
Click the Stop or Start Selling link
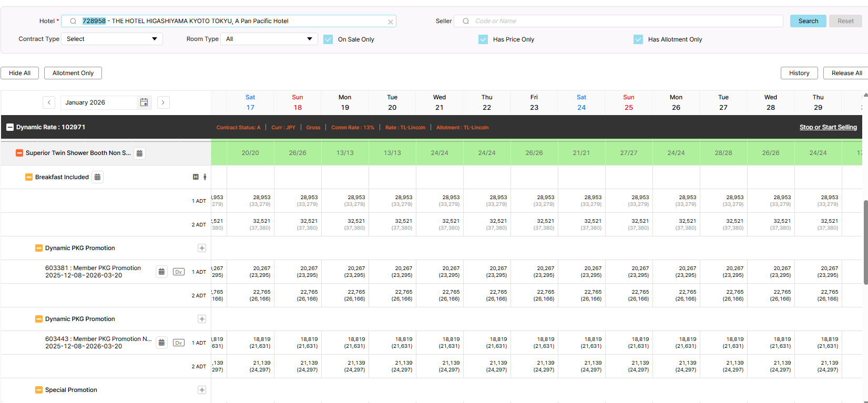(x=828, y=127)
